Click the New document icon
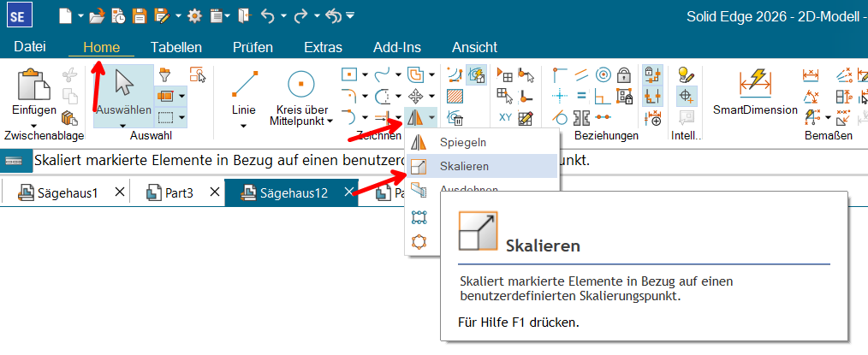This screenshot has width=868, height=355. pyautogui.click(x=66, y=16)
